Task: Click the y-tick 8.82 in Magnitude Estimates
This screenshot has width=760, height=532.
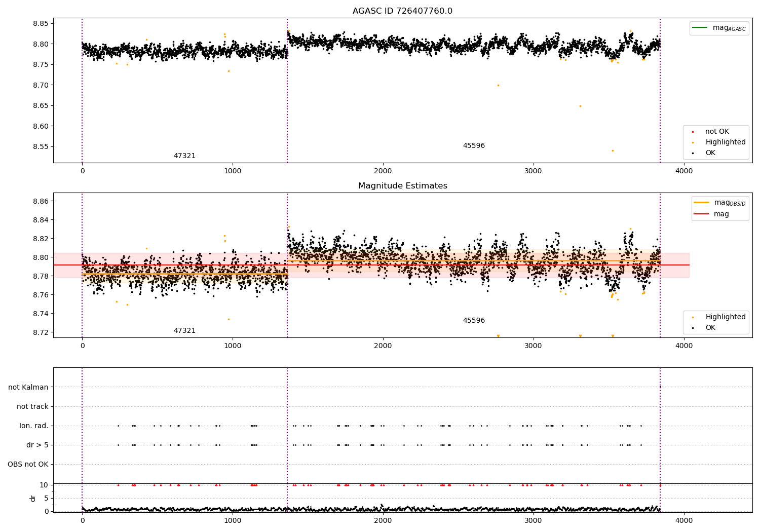Action: tap(41, 239)
